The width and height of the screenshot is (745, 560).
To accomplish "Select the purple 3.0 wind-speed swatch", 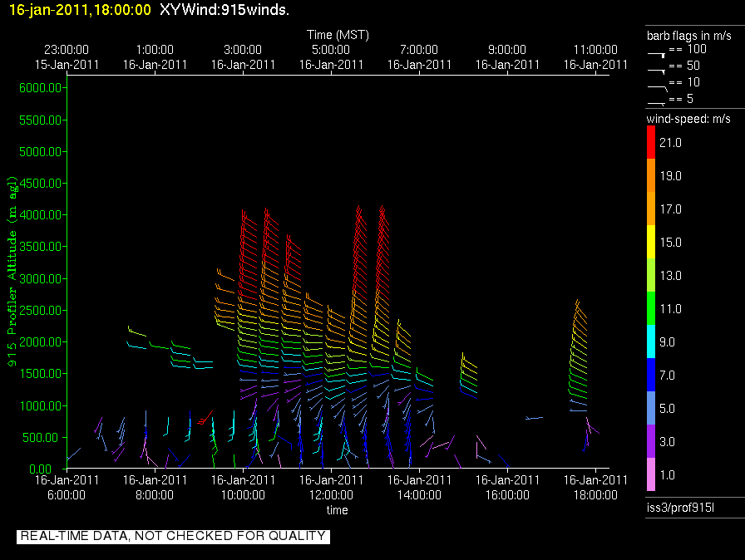I will (x=651, y=441).
